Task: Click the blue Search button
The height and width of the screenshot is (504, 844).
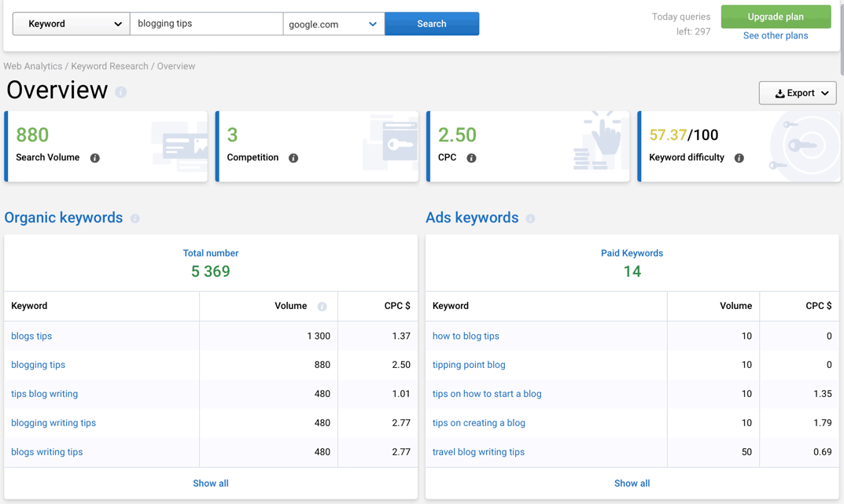Action: [x=432, y=24]
